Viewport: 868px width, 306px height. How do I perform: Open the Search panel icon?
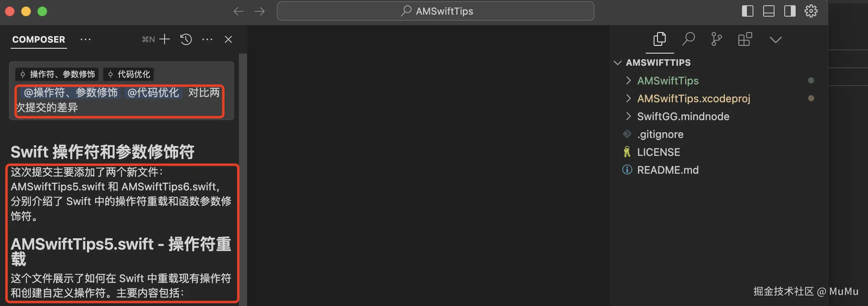[x=688, y=39]
